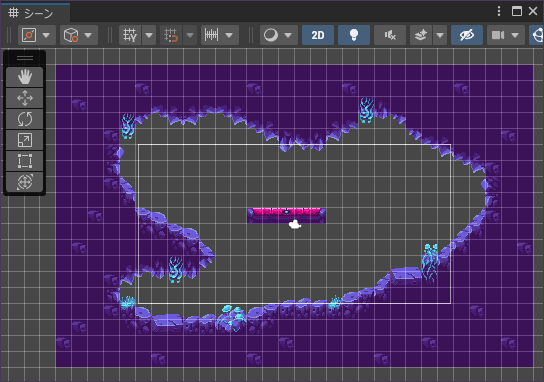Toggle the grid snapping icon
Image resolution: width=544 pixels, height=382 pixels.
(x=171, y=35)
